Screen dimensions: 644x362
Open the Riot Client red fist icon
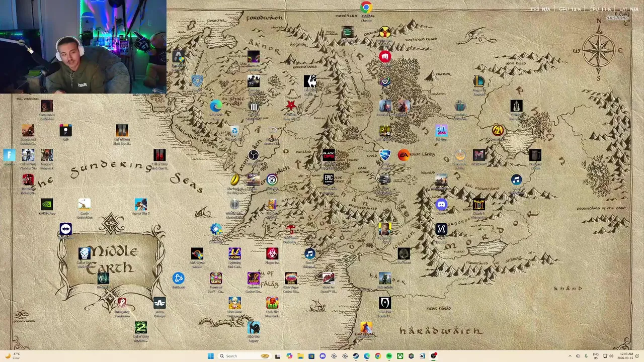(385, 57)
